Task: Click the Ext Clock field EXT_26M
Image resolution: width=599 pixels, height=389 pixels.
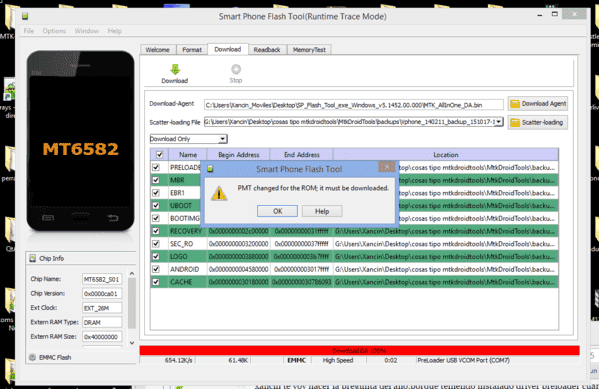Action: [102, 308]
